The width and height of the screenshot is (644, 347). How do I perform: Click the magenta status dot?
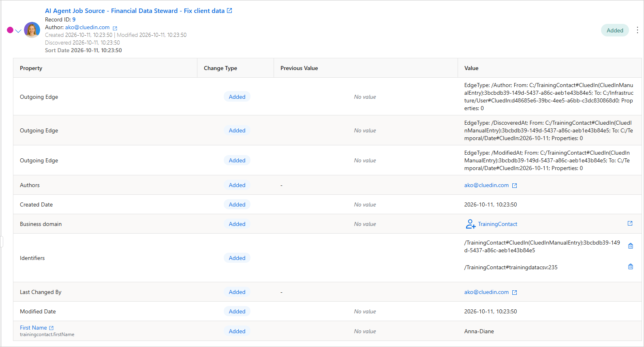pyautogui.click(x=10, y=30)
